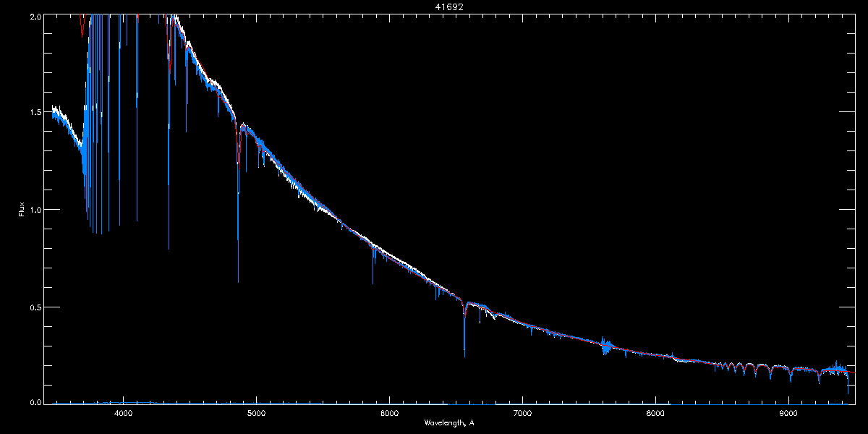The height and width of the screenshot is (434, 868).
Task: Click the 9000 wavelength tick label
Action: pos(788,414)
